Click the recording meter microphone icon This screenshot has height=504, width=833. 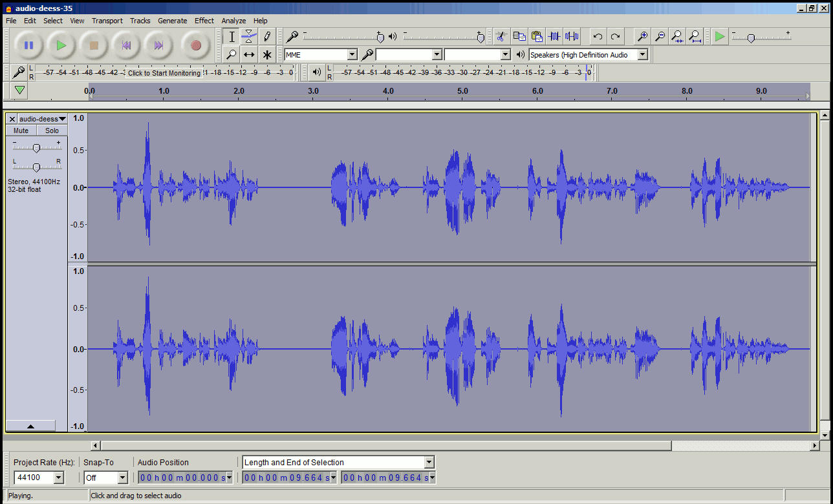coord(19,72)
